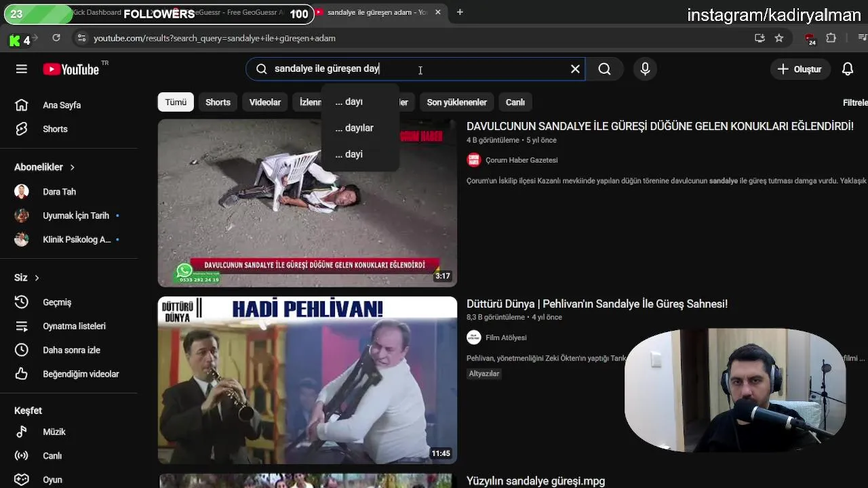The width and height of the screenshot is (868, 488).
Task: View site information icon in address bar
Action: [81, 38]
